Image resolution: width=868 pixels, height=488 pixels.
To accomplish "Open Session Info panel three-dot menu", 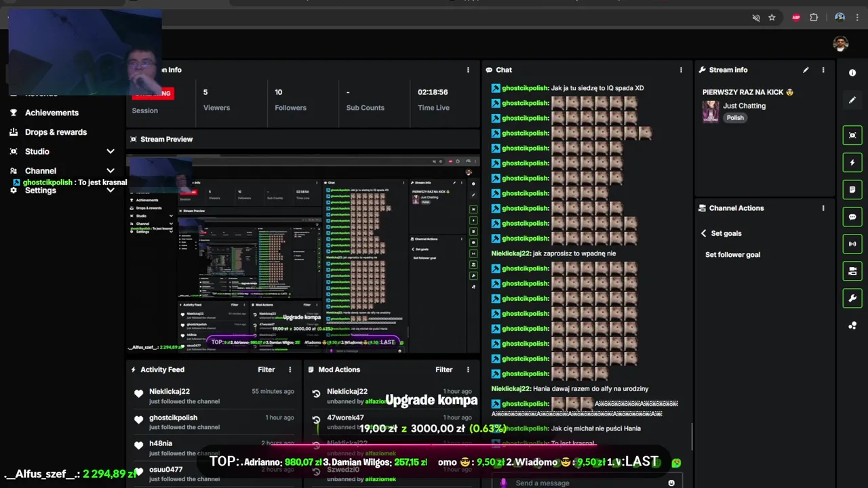I will 467,70.
